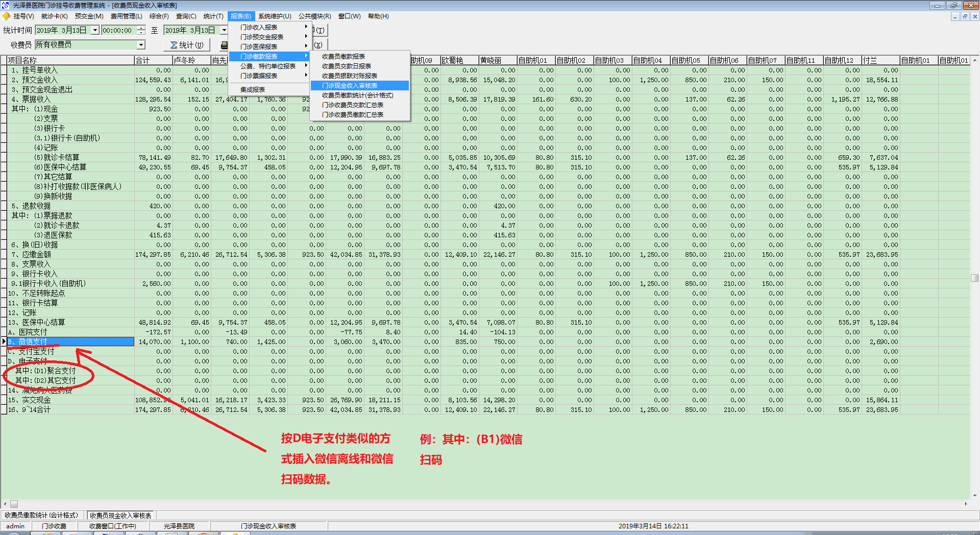Viewport: 980px width, 535px height.
Task: Expand the 收费员 cashier combo box
Action: (x=141, y=45)
